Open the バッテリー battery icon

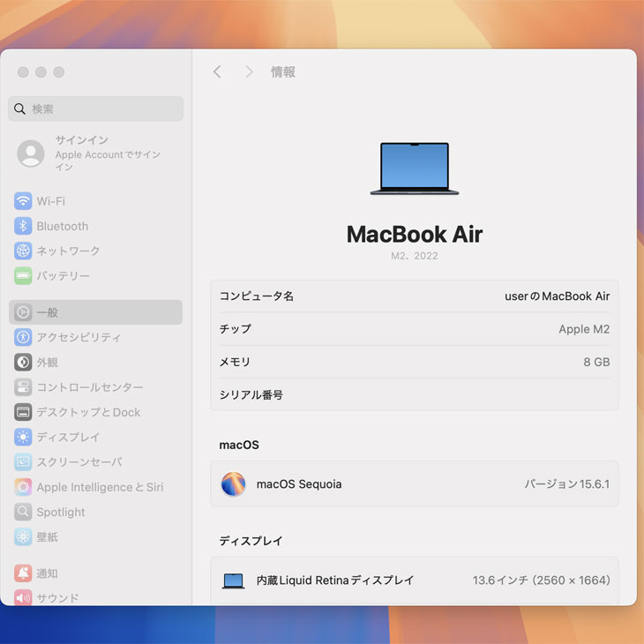[x=23, y=275]
